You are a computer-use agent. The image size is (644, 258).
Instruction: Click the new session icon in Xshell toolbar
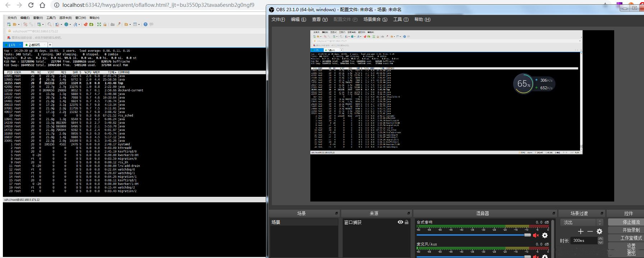[9, 24]
